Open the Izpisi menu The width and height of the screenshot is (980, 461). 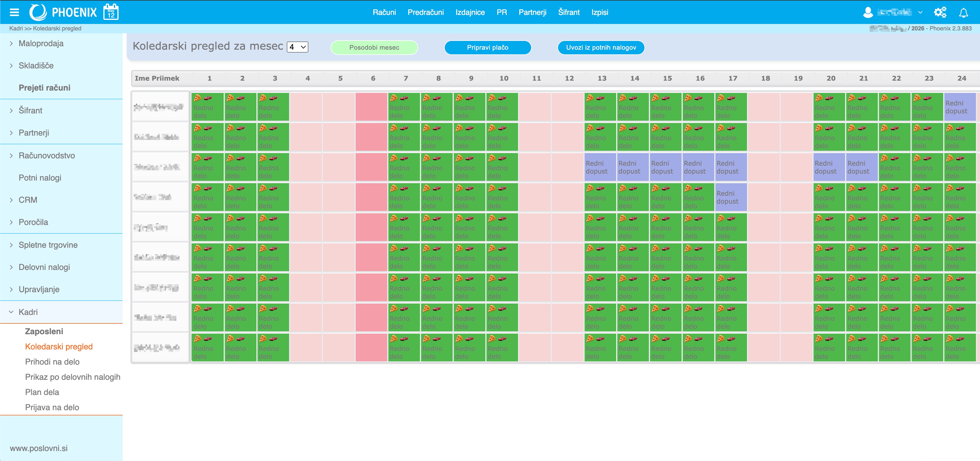tap(600, 12)
